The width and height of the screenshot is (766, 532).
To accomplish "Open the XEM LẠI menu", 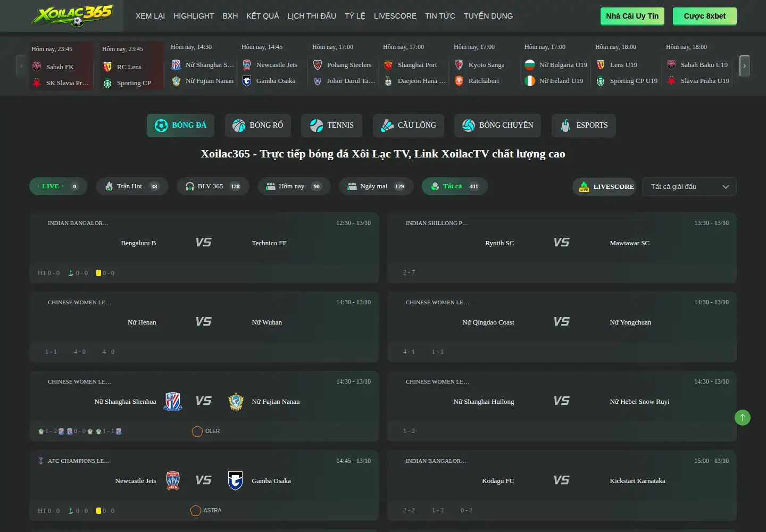I will (x=150, y=16).
